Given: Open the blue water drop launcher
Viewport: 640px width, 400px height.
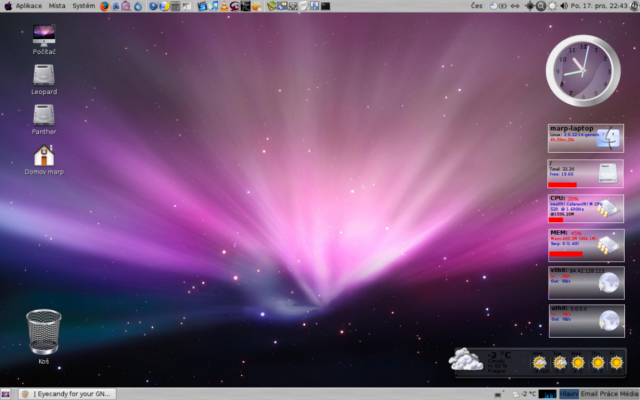Looking at the screenshot, I should (x=138, y=6).
